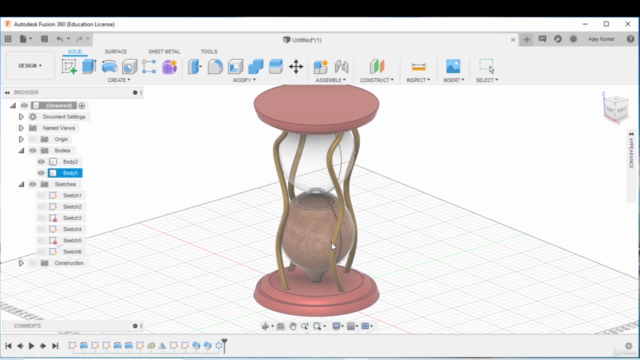Open the CREATE dropdown menu

[x=119, y=80]
